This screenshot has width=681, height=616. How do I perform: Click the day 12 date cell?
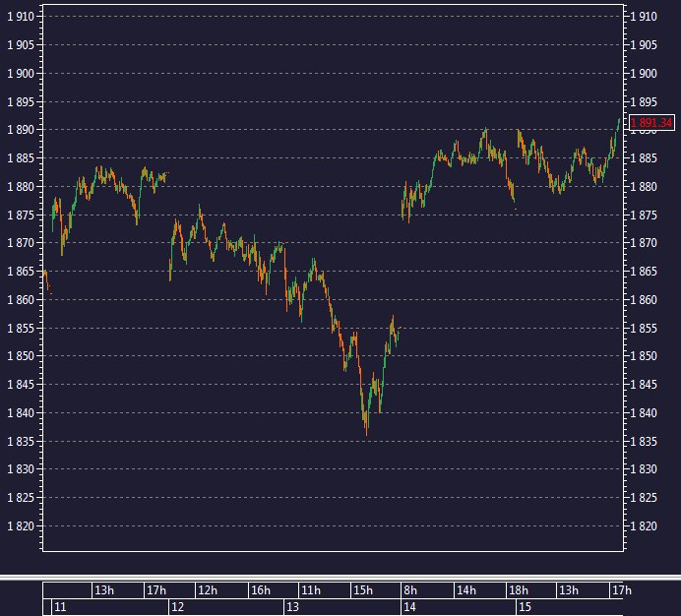(x=226, y=607)
